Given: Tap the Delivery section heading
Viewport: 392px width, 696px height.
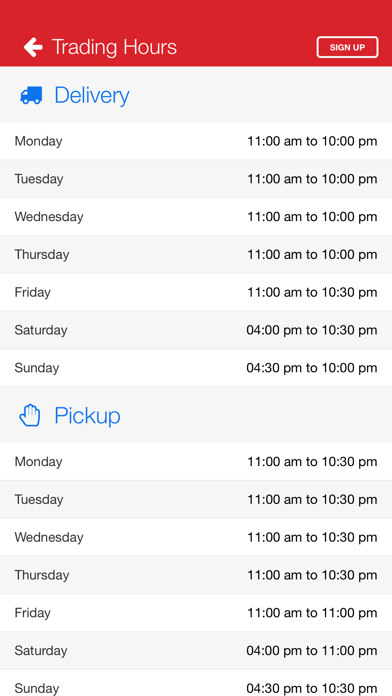Looking at the screenshot, I should [x=92, y=95].
